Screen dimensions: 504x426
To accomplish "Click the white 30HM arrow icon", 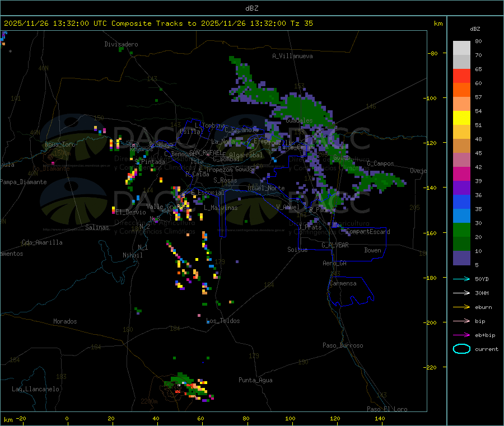I will pos(461,293).
